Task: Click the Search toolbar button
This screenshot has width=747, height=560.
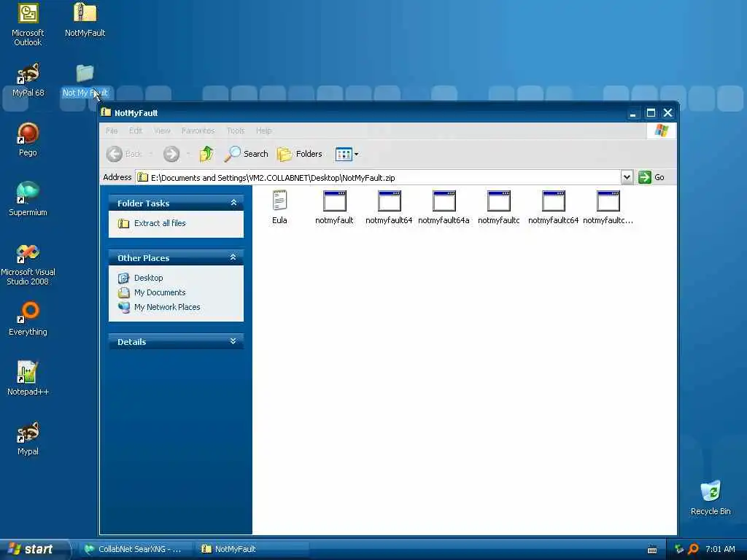Action: pyautogui.click(x=247, y=154)
